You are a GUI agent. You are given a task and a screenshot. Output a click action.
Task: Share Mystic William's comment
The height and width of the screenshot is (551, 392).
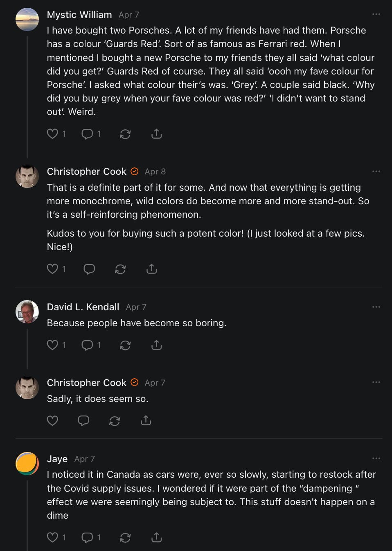click(157, 134)
